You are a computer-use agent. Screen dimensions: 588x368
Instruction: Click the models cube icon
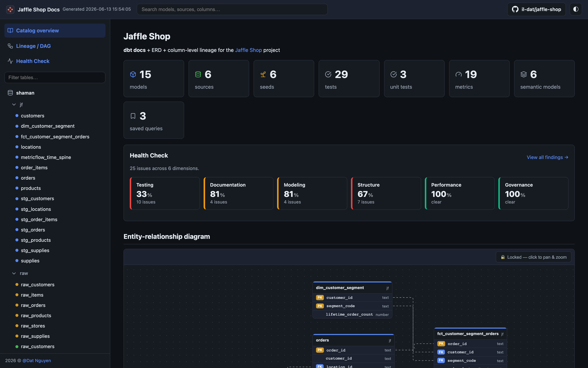(x=133, y=74)
